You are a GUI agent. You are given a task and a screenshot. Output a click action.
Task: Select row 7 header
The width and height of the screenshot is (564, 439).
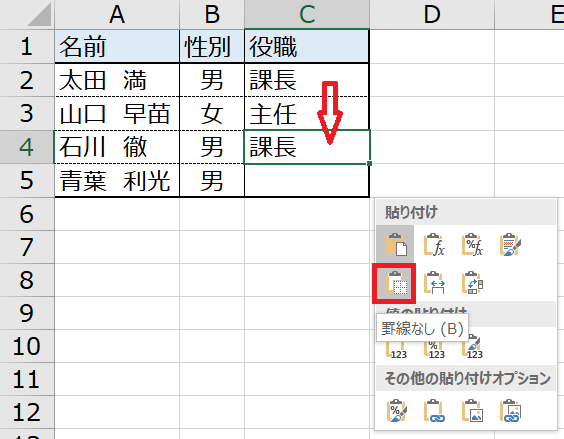pyautogui.click(x=27, y=247)
